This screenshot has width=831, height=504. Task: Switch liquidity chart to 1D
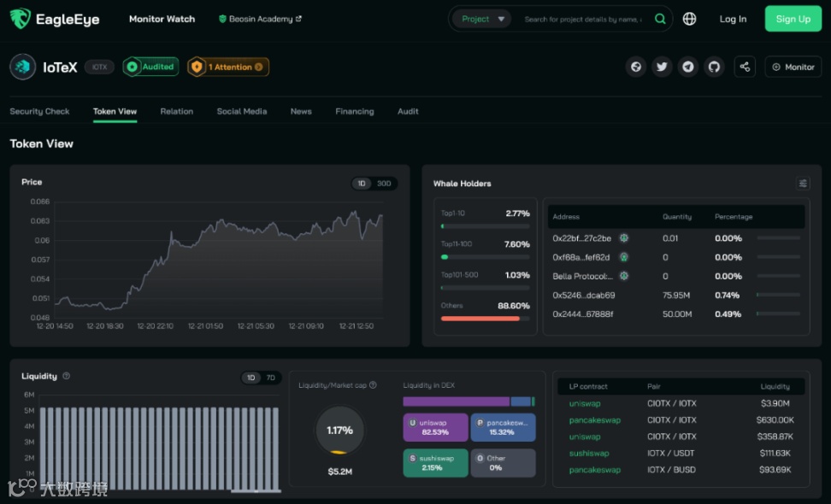pyautogui.click(x=251, y=378)
